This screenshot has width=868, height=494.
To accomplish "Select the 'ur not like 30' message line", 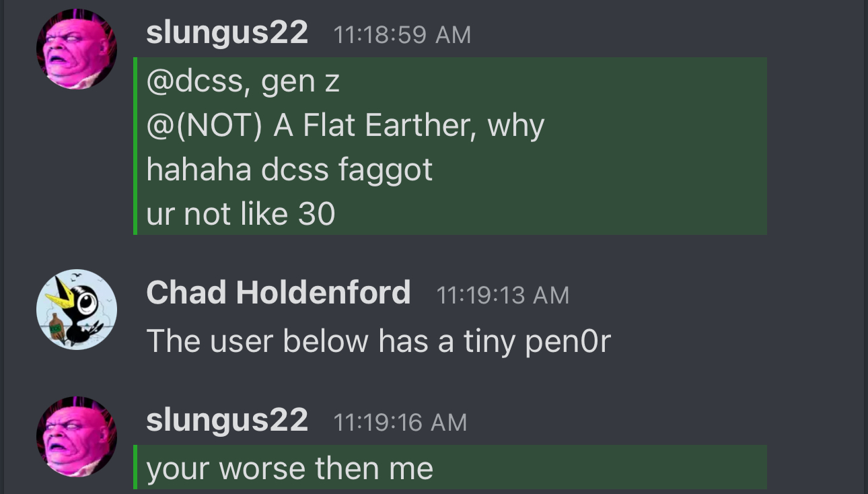I will tap(241, 214).
